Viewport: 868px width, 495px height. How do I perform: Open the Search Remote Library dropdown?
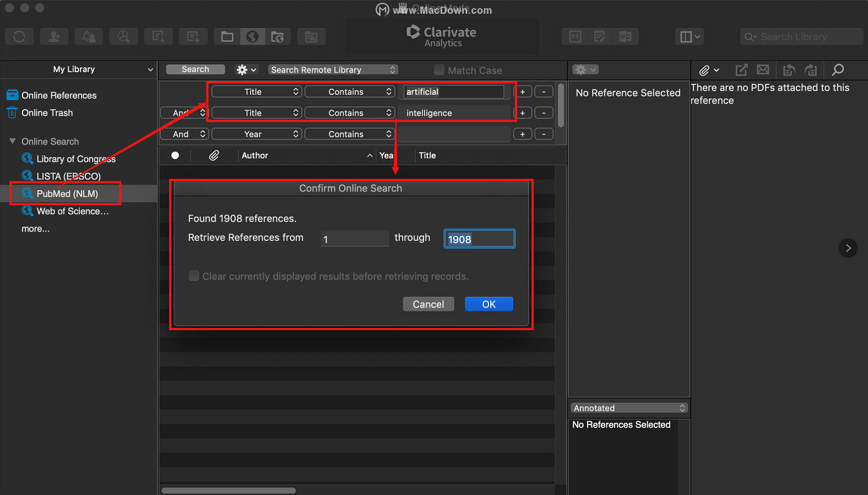click(333, 69)
